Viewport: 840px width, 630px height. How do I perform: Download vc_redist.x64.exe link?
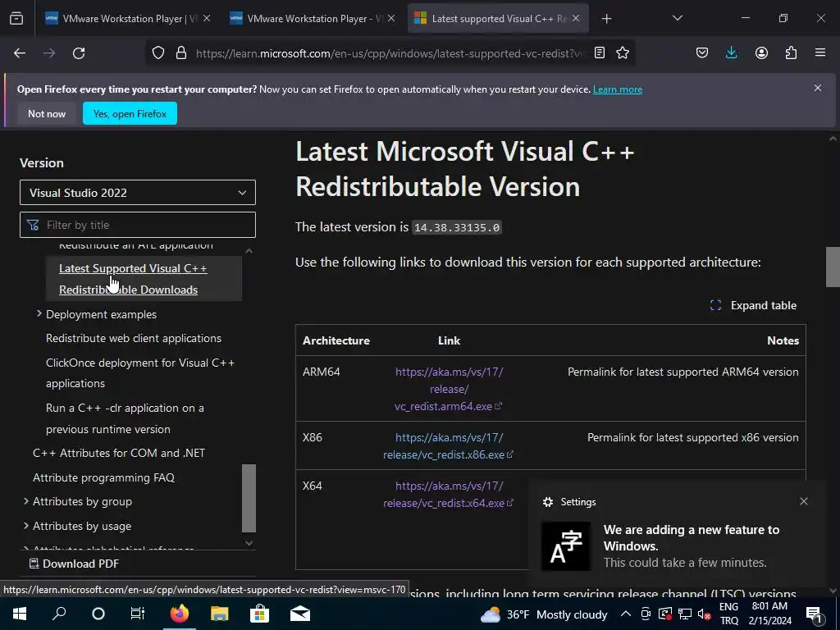449,495
